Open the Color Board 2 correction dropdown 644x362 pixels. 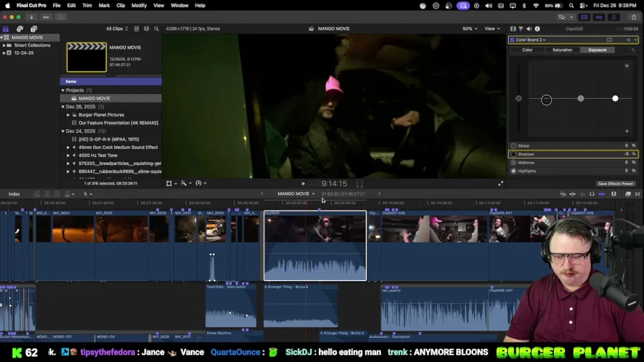click(531, 40)
